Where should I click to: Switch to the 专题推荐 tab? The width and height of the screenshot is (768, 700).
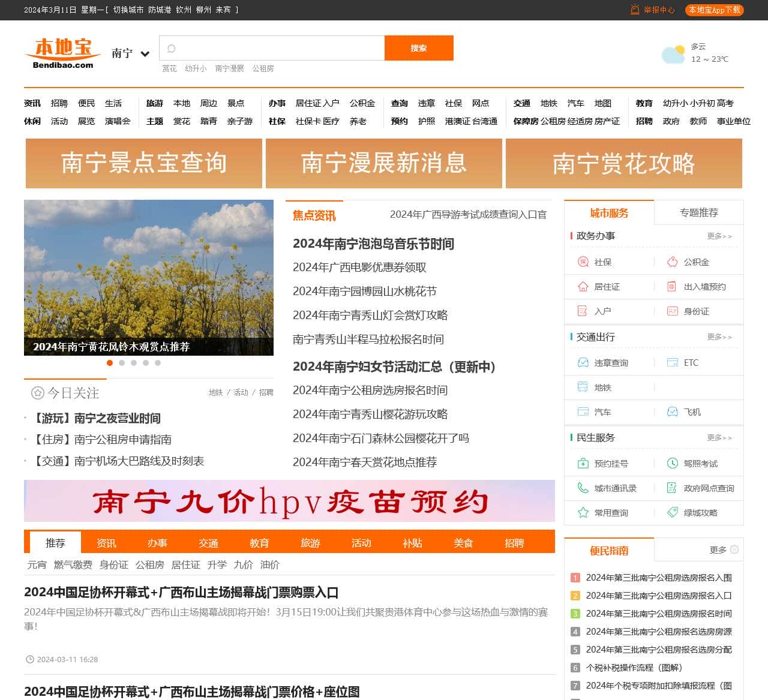coord(698,213)
